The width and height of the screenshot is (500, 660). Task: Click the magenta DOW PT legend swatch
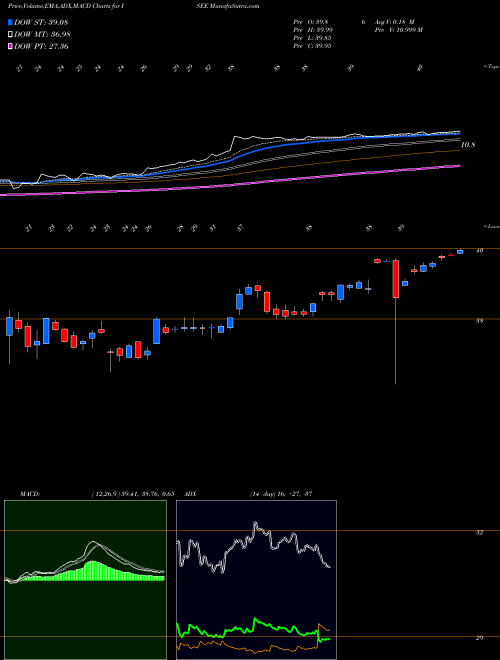[x=11, y=46]
